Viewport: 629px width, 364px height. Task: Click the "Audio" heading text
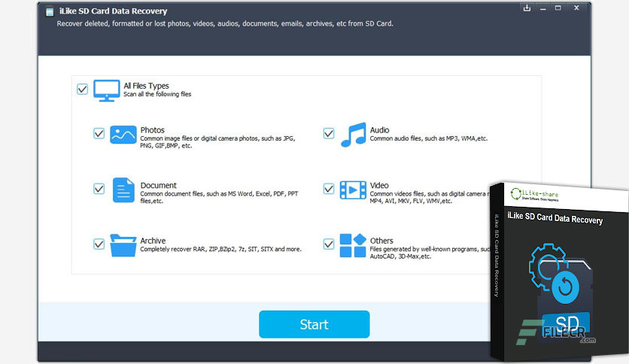click(x=379, y=130)
